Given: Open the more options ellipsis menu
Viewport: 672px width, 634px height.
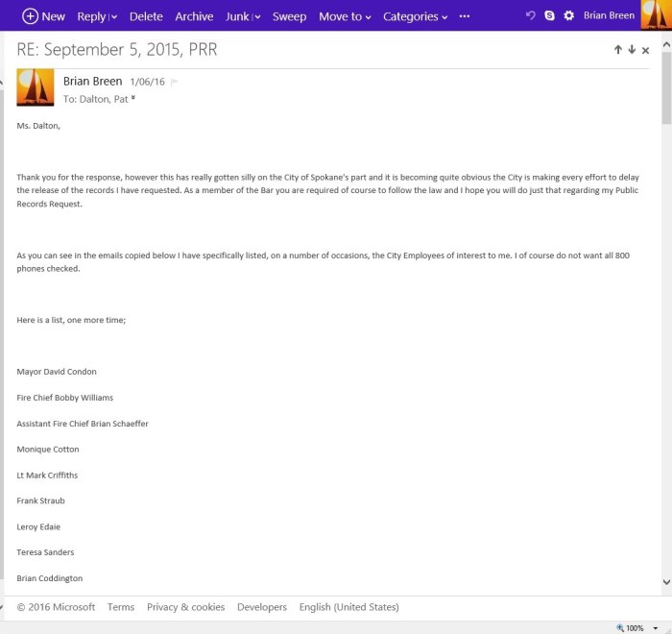Looking at the screenshot, I should tap(465, 16).
